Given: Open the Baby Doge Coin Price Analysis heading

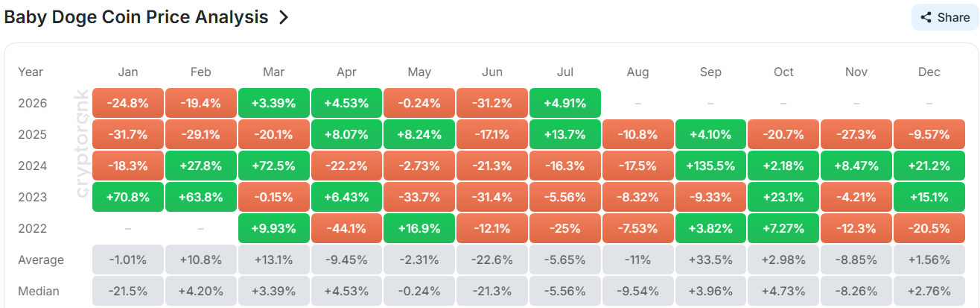Looking at the screenshot, I should 136,18.
